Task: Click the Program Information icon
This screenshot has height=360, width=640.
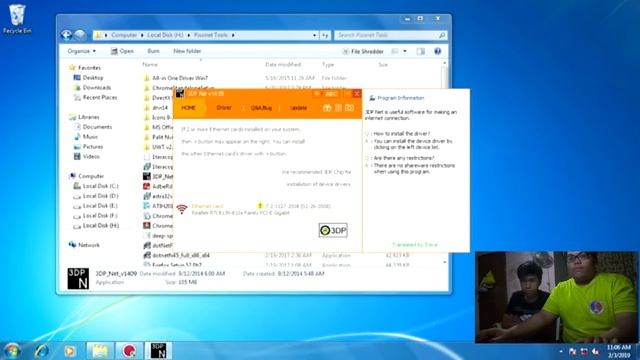Action: [372, 98]
